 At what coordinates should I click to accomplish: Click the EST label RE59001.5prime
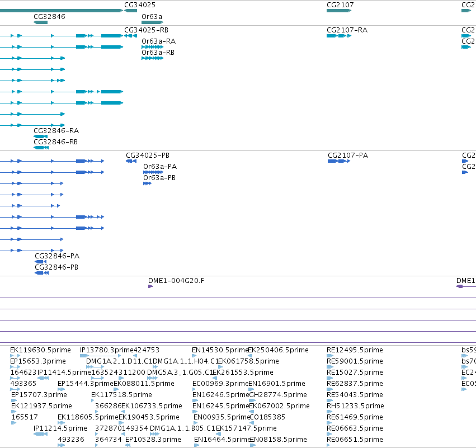click(355, 361)
